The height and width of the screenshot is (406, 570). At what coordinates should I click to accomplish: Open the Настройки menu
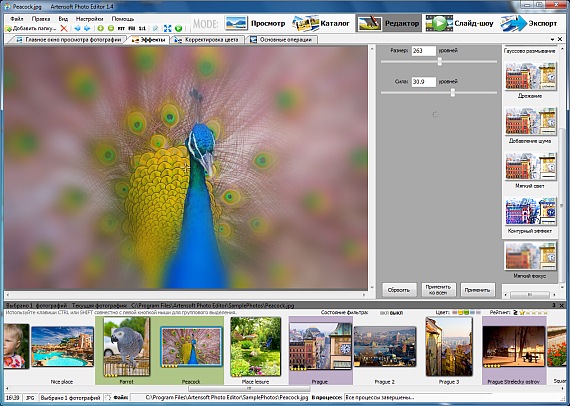click(x=89, y=19)
